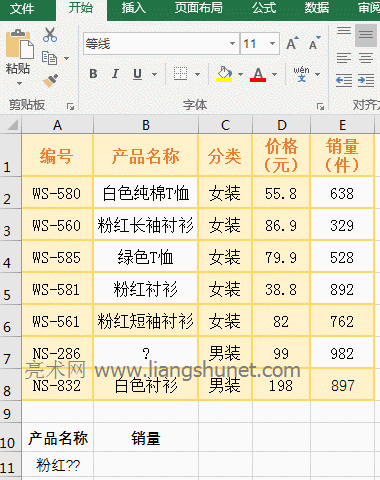Decrease font size with small A icon
This screenshot has height=480, width=380.
(x=314, y=43)
